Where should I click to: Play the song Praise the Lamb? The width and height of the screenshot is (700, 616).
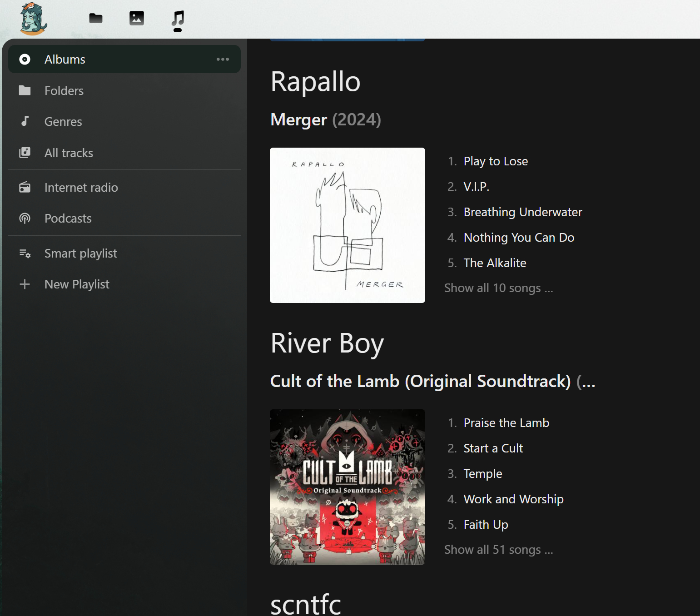tap(506, 423)
